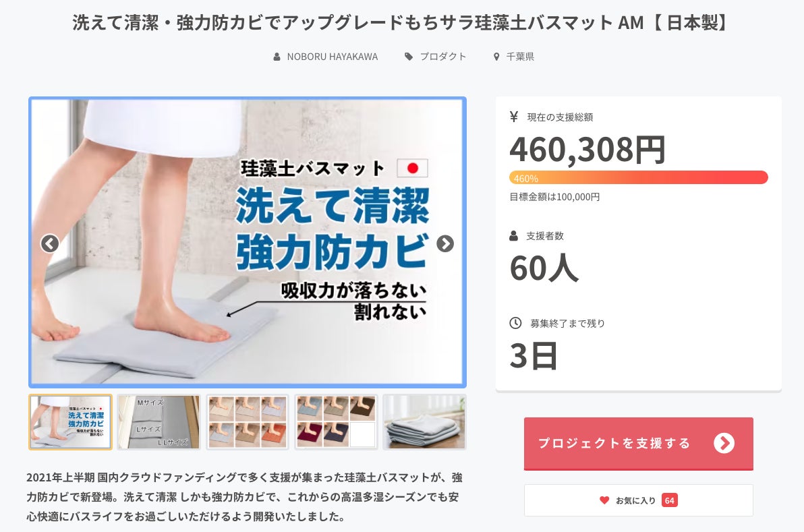804x532 pixels.
Task: Add the project via お気に入り button
Action: point(638,500)
